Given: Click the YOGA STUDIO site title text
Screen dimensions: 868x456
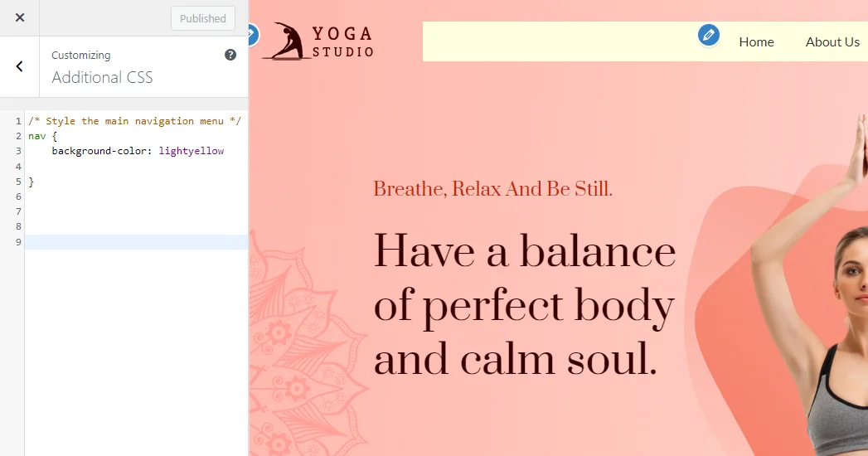Looking at the screenshot, I should pyautogui.click(x=342, y=41).
